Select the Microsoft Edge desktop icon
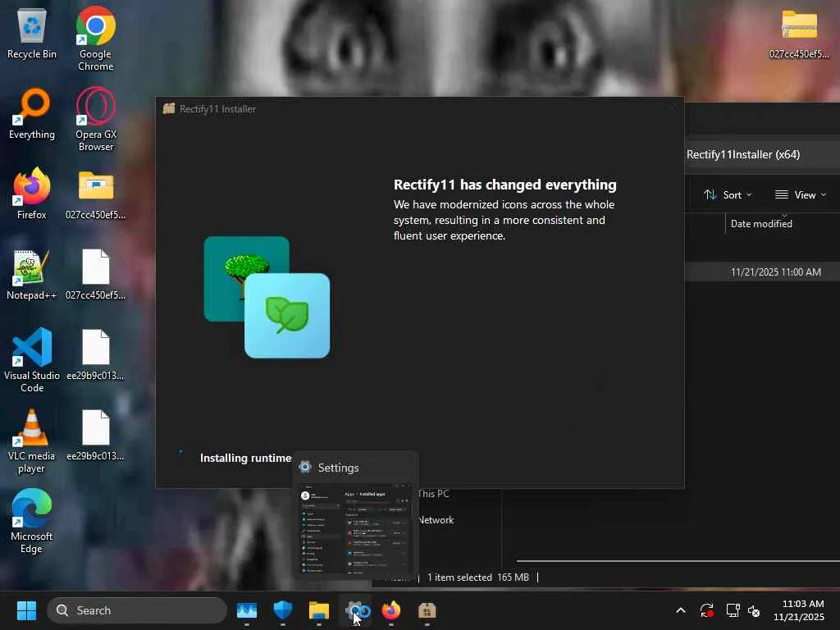Viewport: 840px width, 630px height. 32,521
